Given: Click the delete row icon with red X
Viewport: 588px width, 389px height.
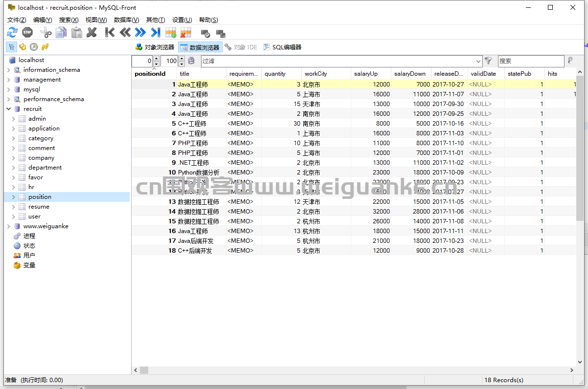Looking at the screenshot, I should pyautogui.click(x=186, y=33).
